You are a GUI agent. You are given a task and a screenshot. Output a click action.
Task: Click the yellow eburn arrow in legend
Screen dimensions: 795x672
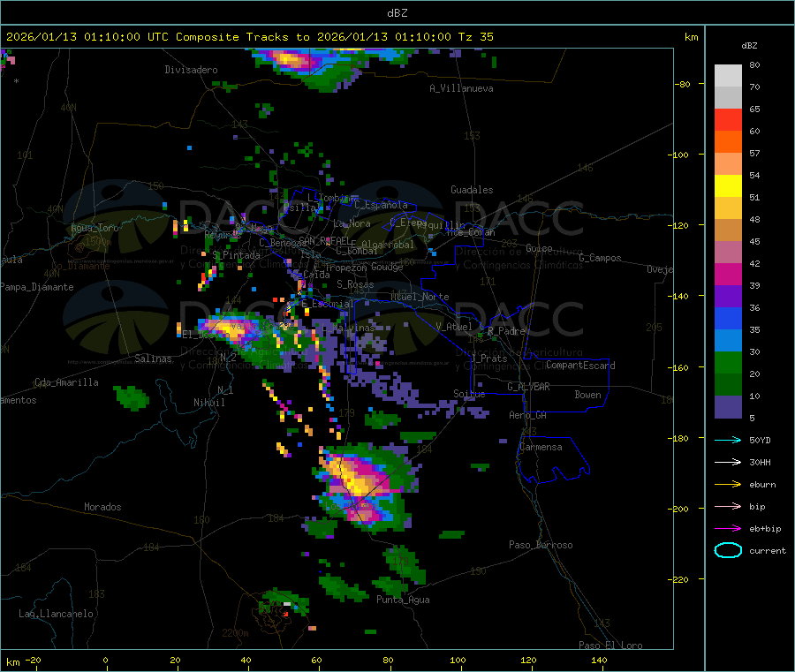click(x=728, y=485)
